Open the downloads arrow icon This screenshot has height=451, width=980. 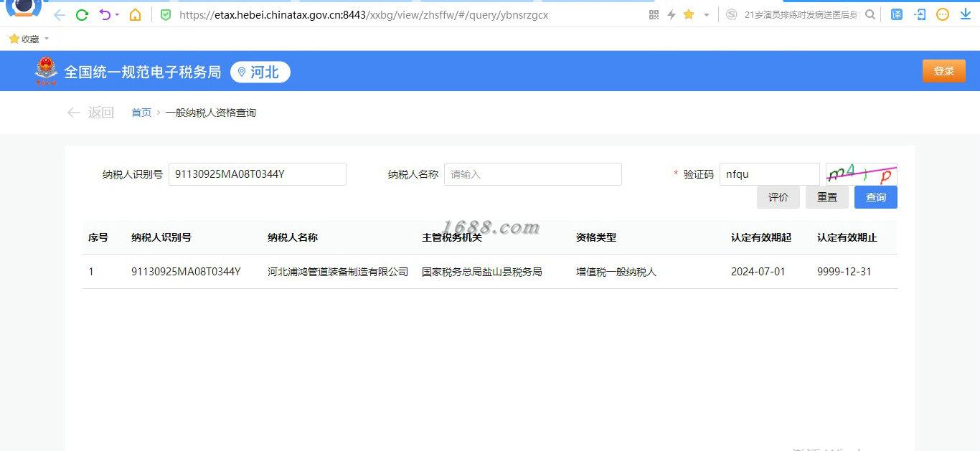[966, 14]
